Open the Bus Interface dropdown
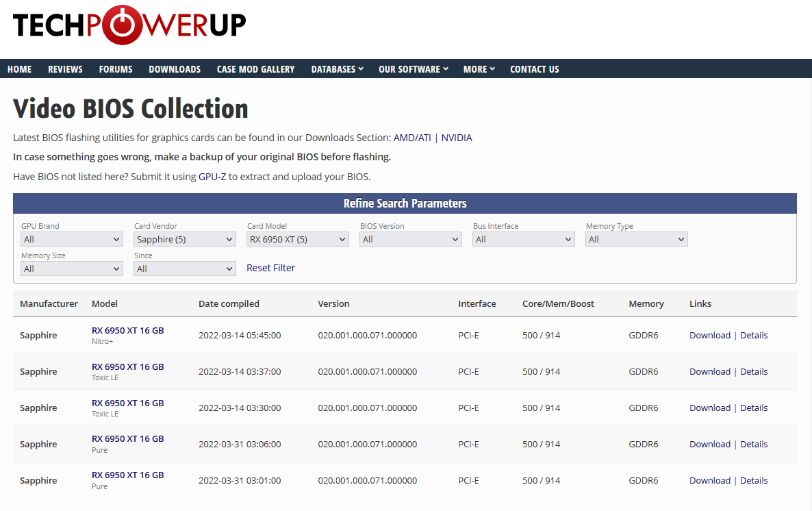 (523, 239)
